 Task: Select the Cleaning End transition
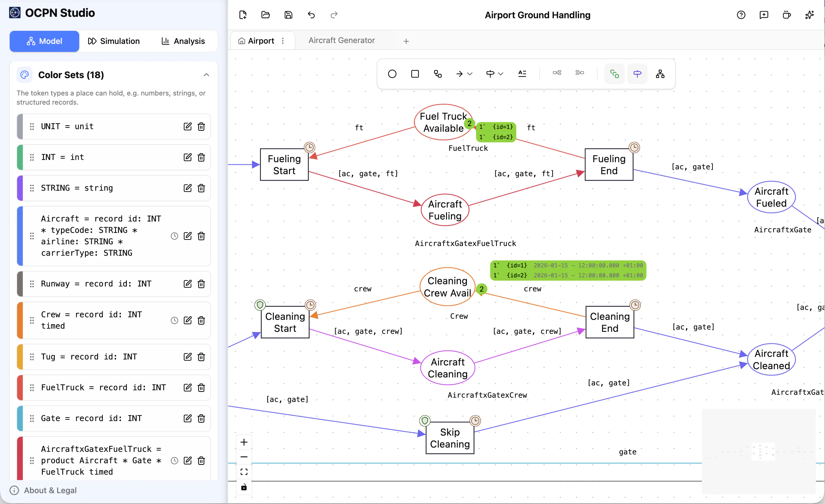610,322
